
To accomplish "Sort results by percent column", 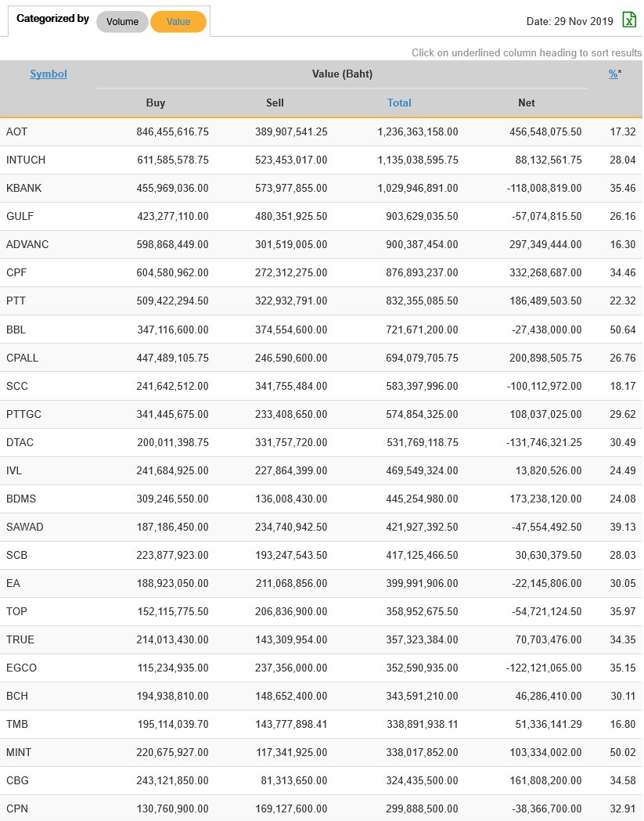I will (613, 74).
